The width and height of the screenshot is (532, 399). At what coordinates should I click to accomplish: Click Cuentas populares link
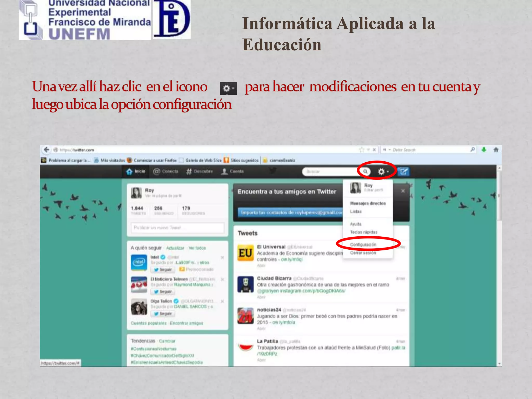click(149, 323)
